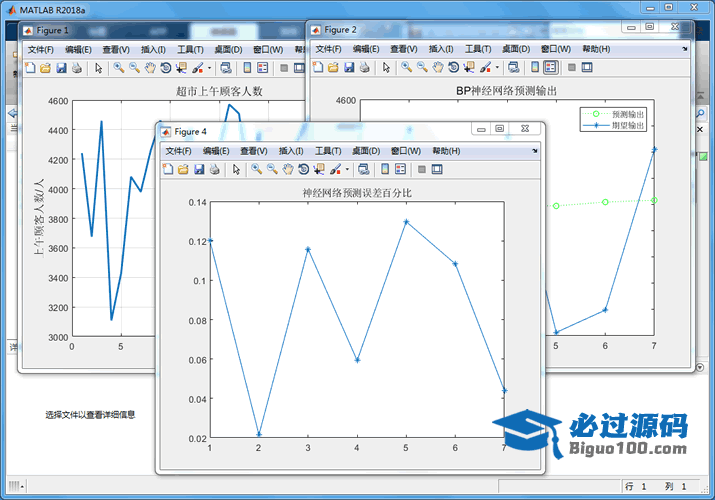Save Figure 1 with the floppy disk icon
This screenshot has width=715, height=500.
click(x=61, y=68)
